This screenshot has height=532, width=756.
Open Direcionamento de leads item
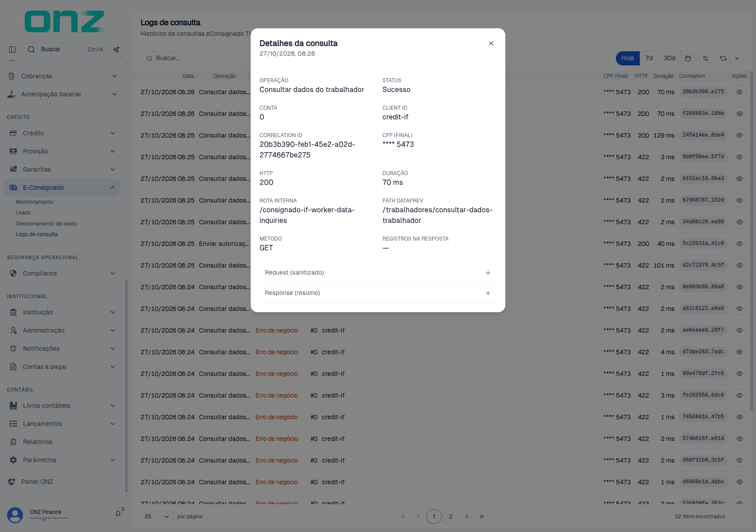[46, 224]
